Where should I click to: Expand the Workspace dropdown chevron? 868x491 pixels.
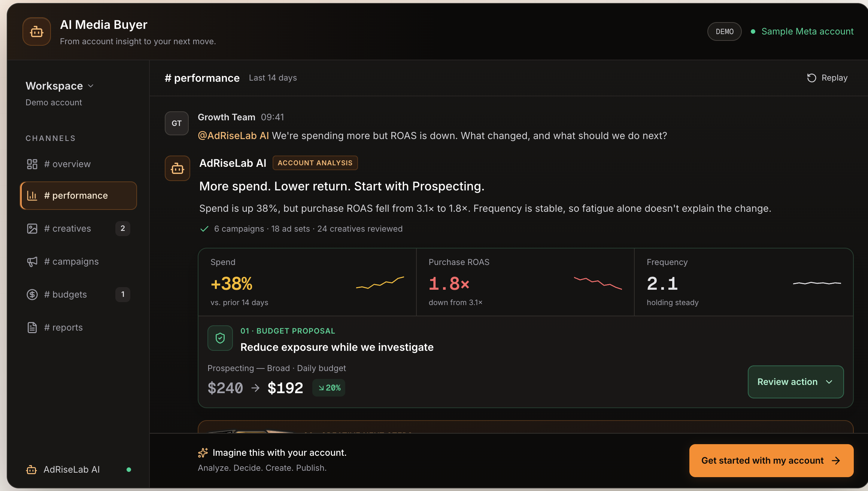point(91,86)
